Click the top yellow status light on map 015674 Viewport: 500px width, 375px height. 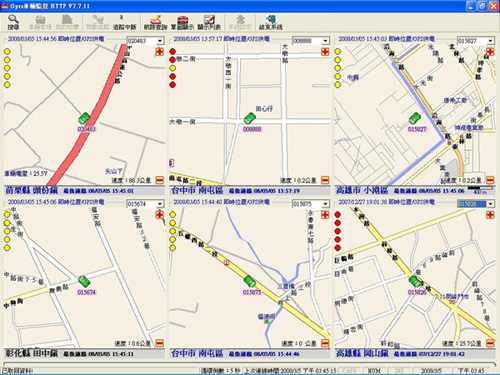[7, 214]
